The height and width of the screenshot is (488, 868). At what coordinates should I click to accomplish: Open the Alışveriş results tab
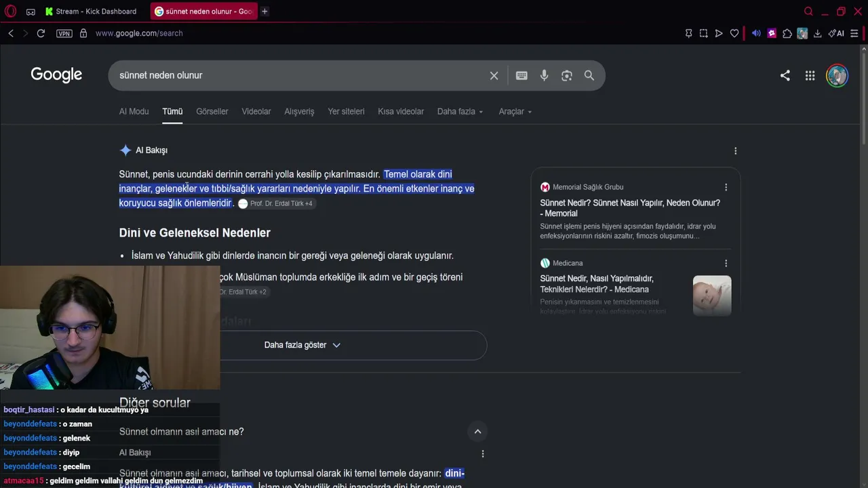click(x=299, y=111)
